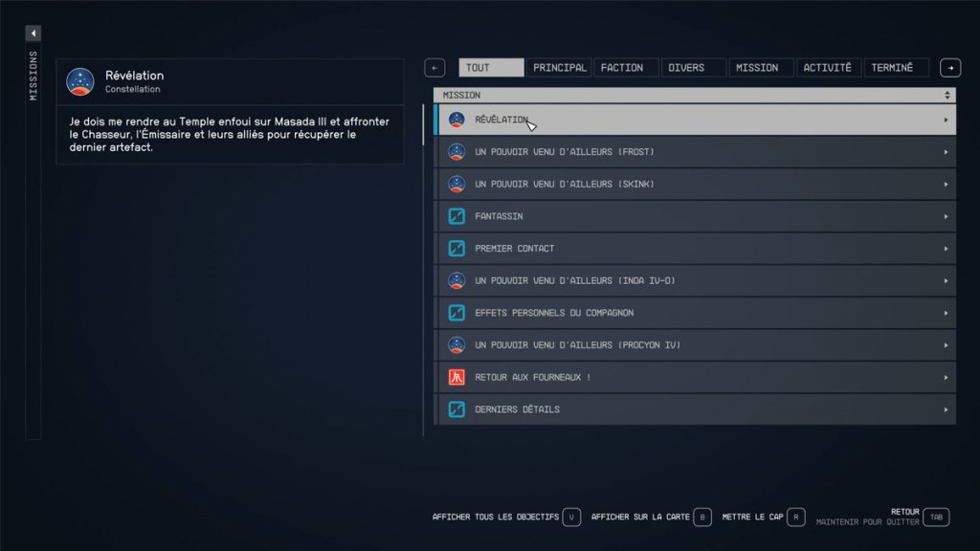
Task: Click the icon next to Effets Personnels du Compagnon
Action: [455, 313]
